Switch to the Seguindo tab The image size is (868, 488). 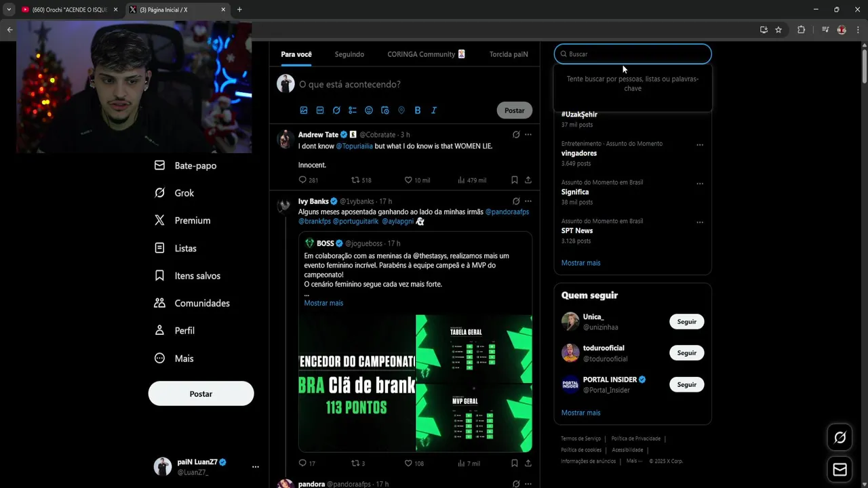pos(349,54)
